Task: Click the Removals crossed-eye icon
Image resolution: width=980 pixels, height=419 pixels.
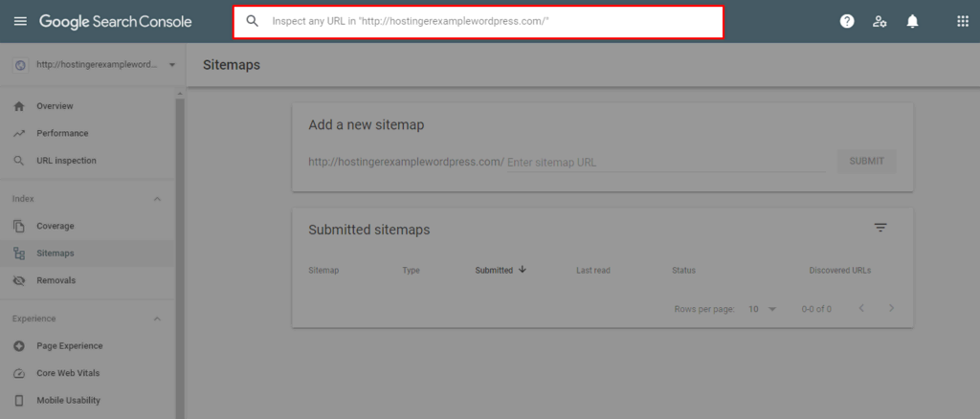Action: click(19, 281)
